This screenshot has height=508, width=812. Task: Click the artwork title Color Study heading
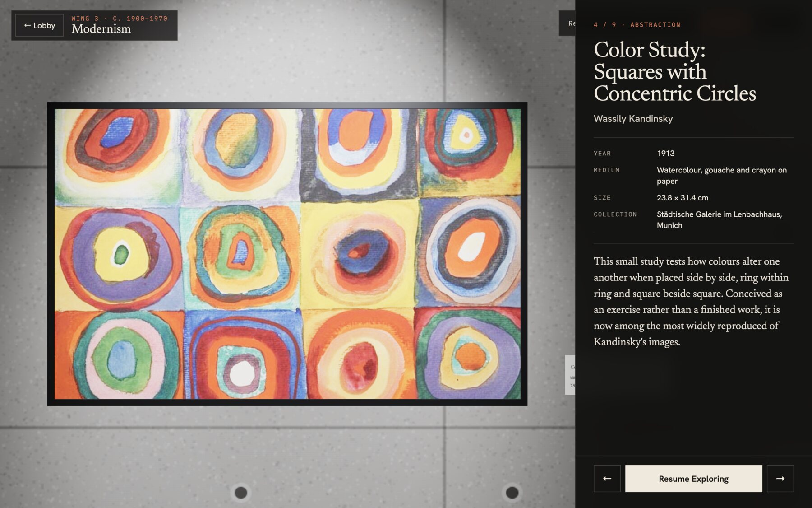675,71
